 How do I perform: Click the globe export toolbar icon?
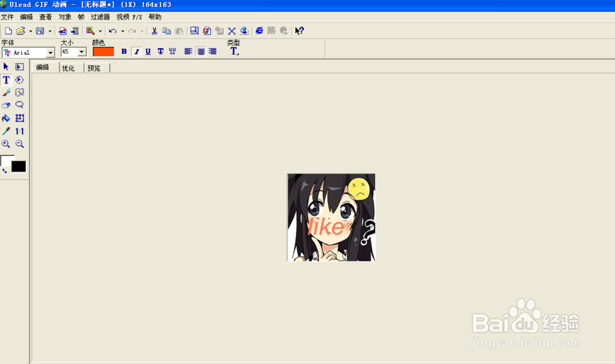[x=244, y=31]
